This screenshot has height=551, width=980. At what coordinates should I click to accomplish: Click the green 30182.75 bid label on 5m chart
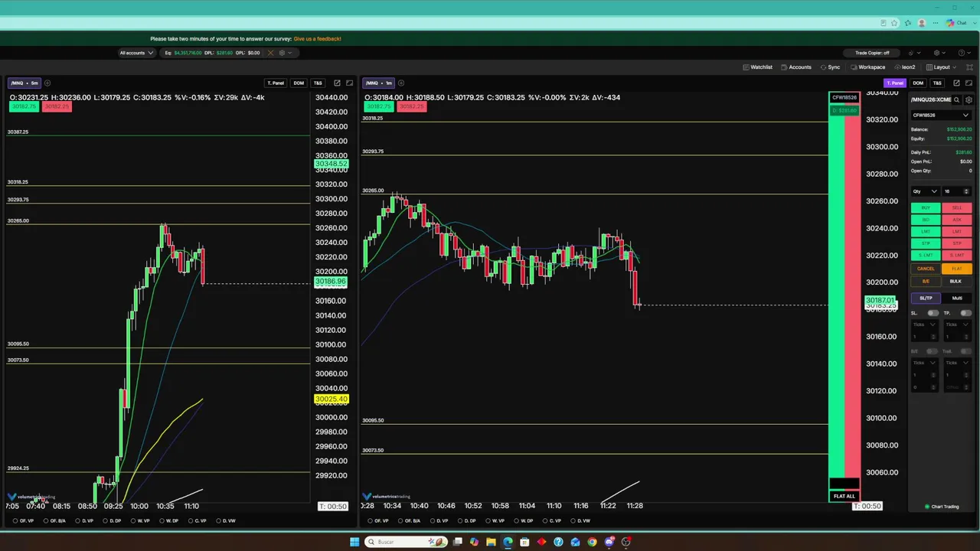24,106
